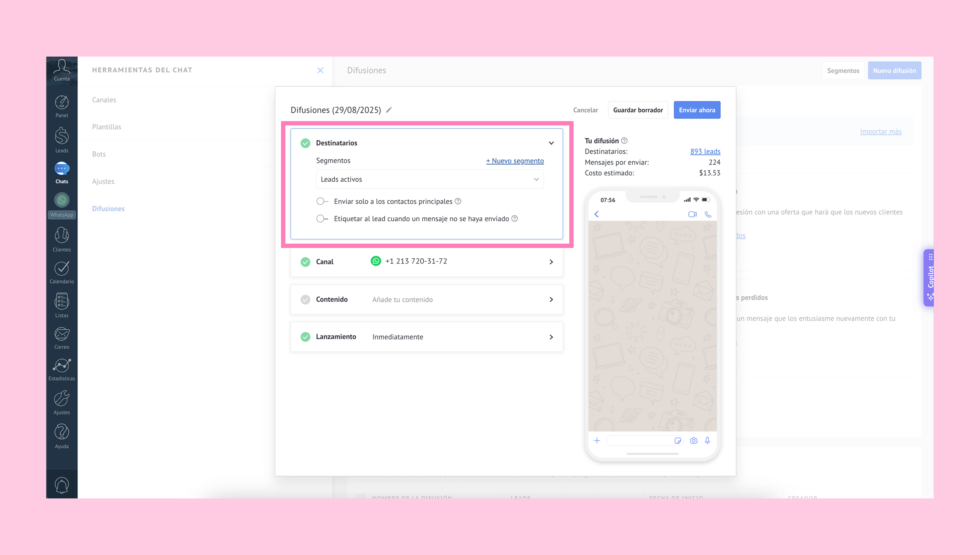Expand the Lanzamiento section
980x555 pixels.
(551, 337)
